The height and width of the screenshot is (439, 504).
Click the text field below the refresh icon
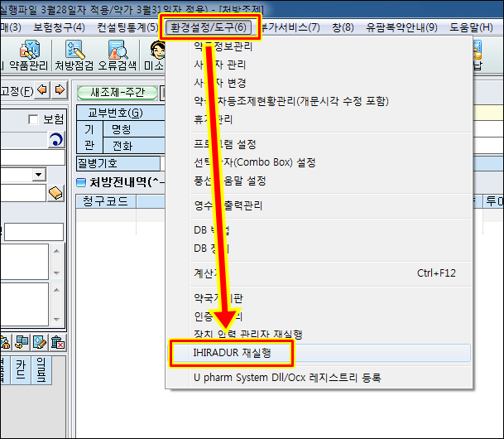click(x=32, y=157)
